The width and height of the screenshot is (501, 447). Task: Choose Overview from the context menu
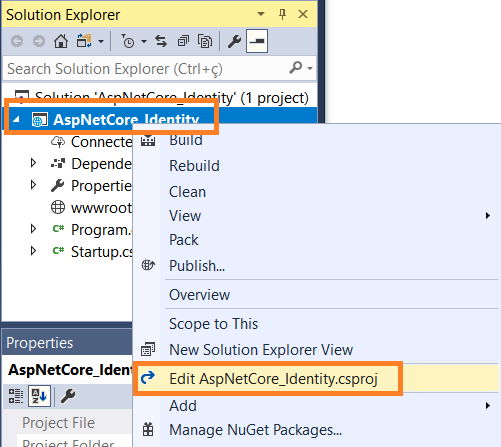click(x=199, y=295)
